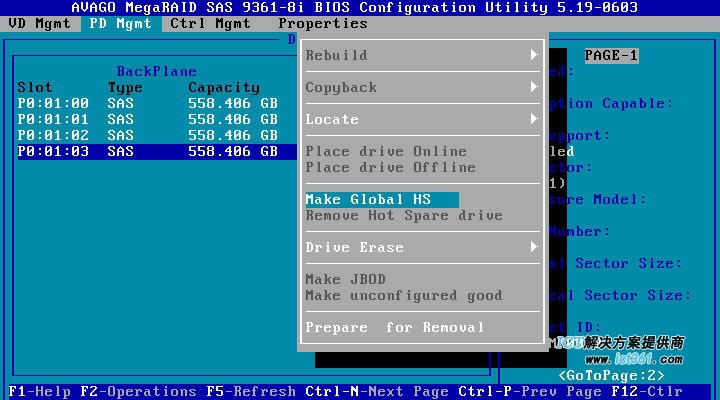Select drive row P0:01:02
Viewport: 720px width, 400px height.
tap(148, 135)
